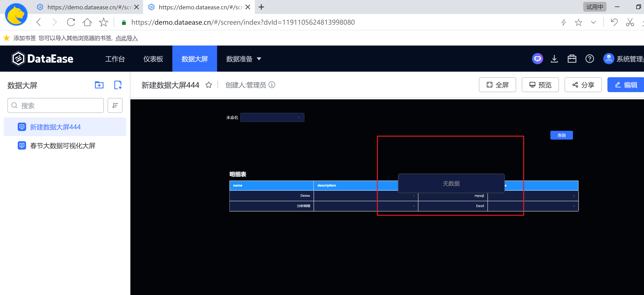Click the new data screen icon

tap(118, 85)
